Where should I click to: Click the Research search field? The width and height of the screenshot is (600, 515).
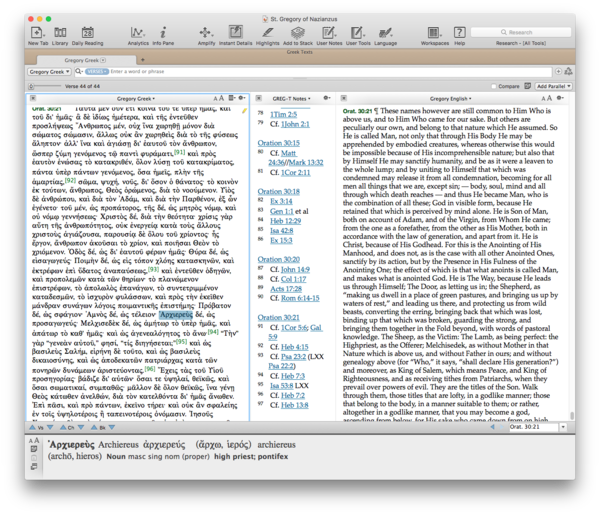pyautogui.click(x=521, y=32)
